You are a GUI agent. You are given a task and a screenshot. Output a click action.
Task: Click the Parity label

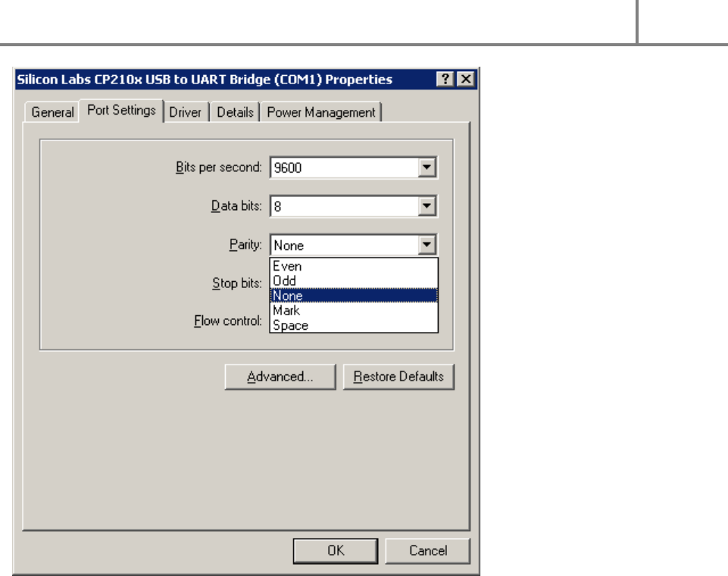tap(245, 245)
